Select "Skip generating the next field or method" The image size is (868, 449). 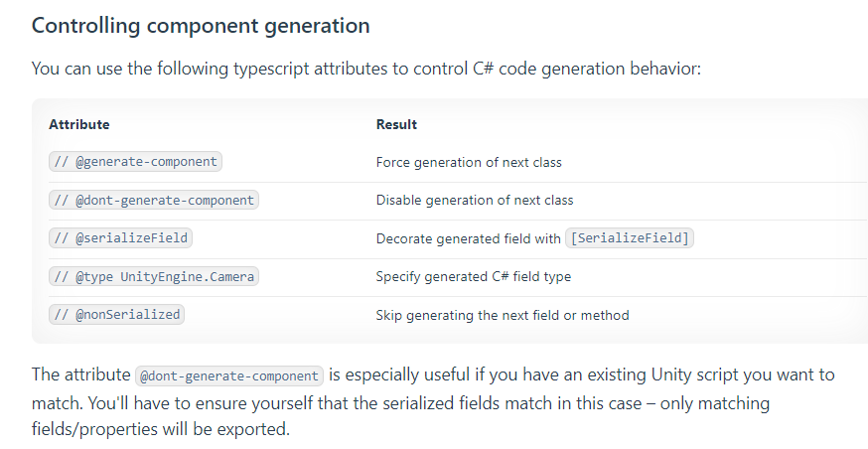click(x=502, y=315)
